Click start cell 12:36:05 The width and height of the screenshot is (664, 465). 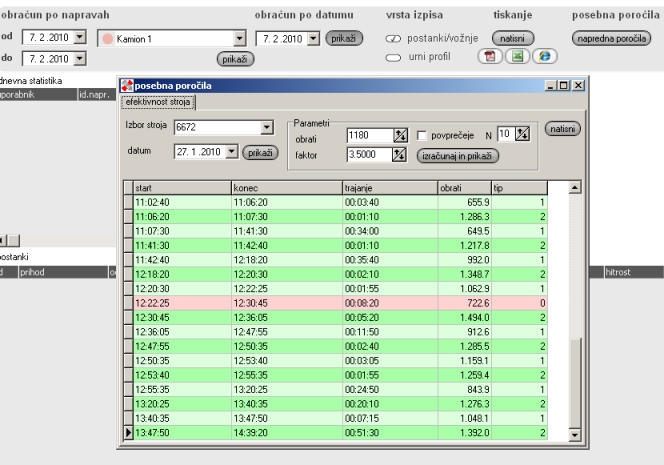[183, 332]
